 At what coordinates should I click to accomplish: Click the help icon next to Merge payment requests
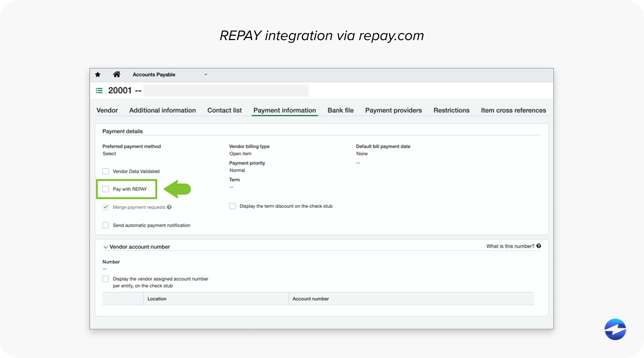pyautogui.click(x=169, y=207)
